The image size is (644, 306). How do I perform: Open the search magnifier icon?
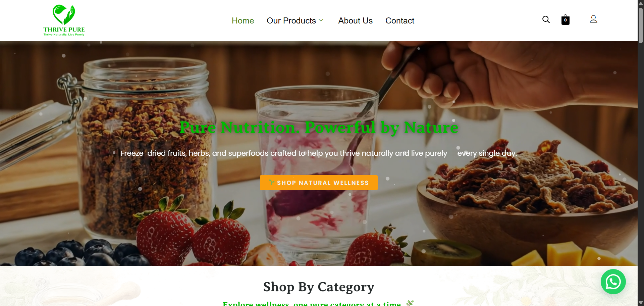pos(546,20)
